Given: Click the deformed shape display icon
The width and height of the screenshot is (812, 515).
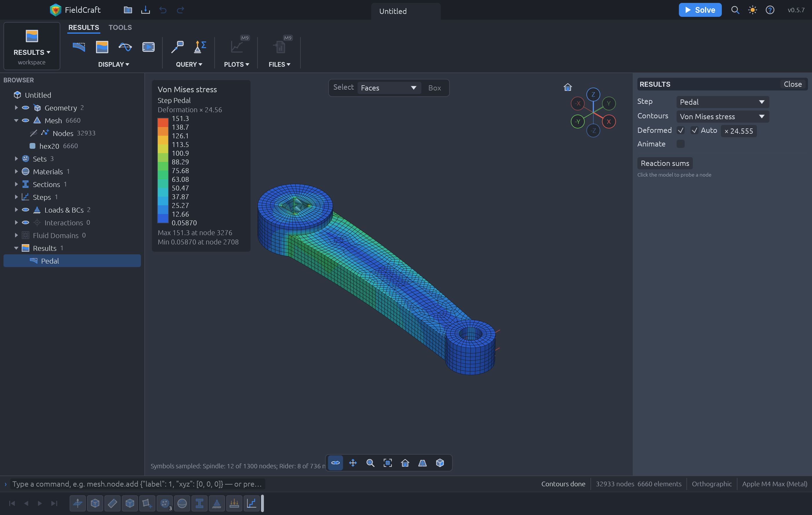Looking at the screenshot, I should pyautogui.click(x=79, y=47).
